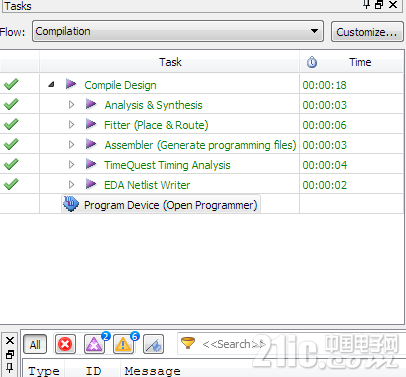Pin the Messages panel
The image size is (406, 377).
[x=10, y=368]
